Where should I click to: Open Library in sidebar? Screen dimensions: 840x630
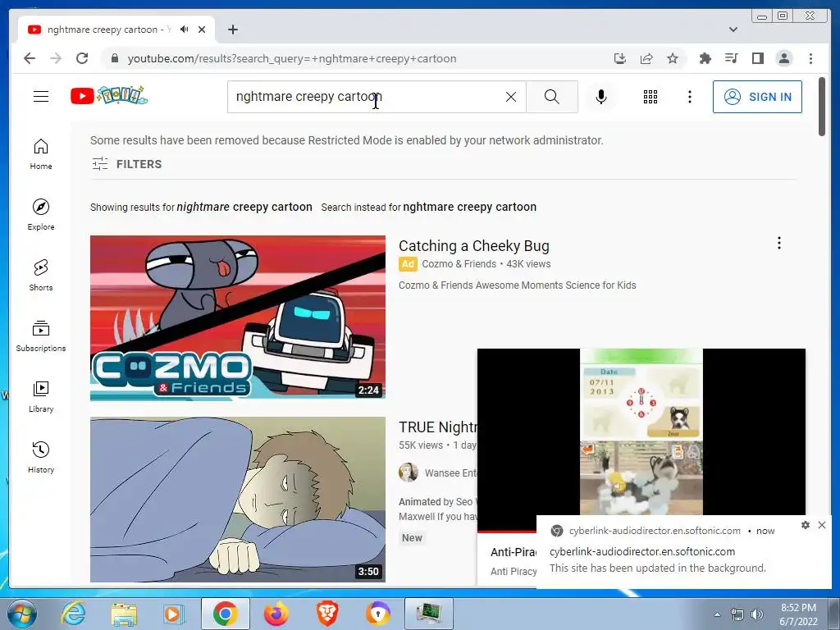(x=41, y=396)
